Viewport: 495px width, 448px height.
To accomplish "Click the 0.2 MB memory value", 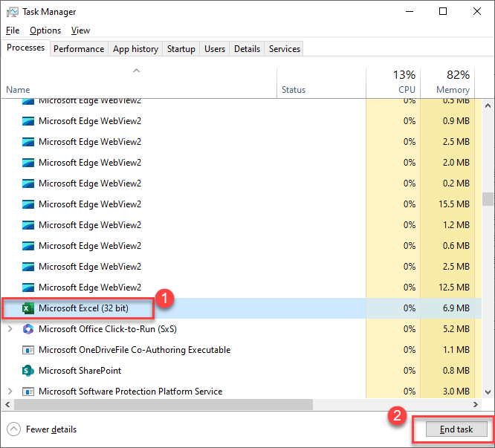I will point(456,184).
